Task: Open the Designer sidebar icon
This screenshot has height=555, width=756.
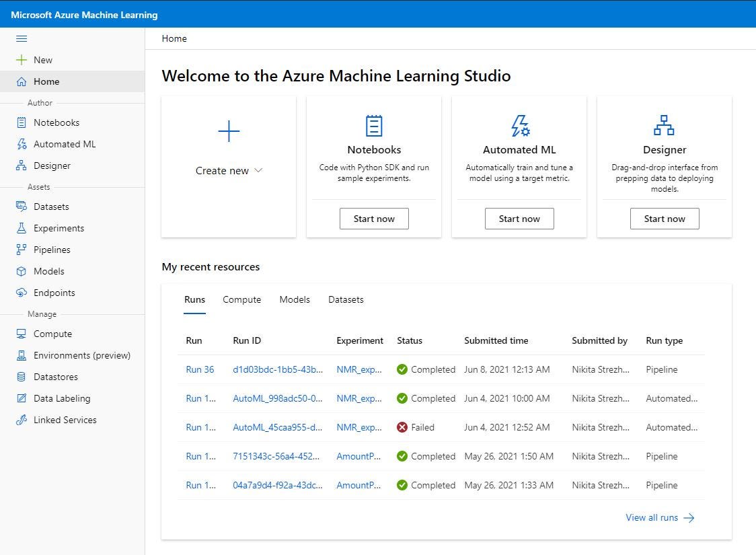Action: [22, 165]
